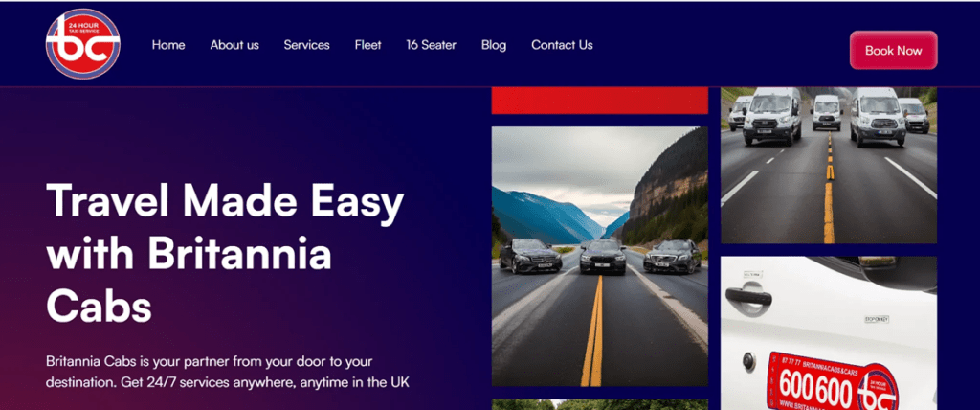Go to the About us page
This screenshot has height=410, width=980.
pos(234,45)
